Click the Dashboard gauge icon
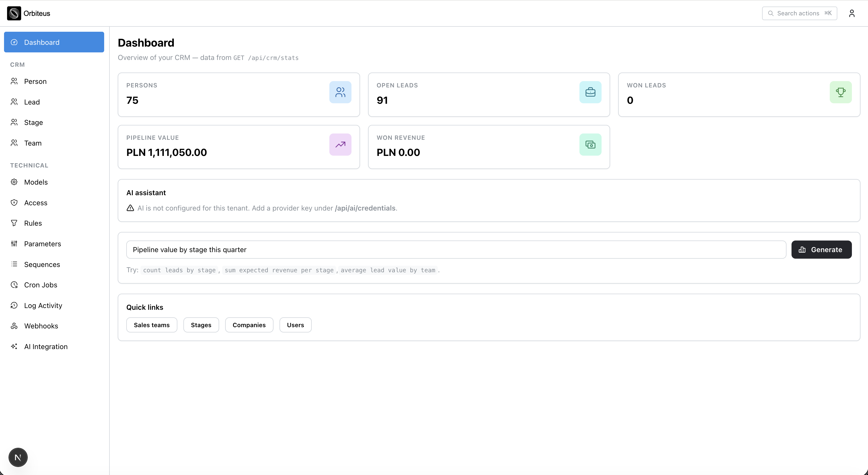 (14, 42)
